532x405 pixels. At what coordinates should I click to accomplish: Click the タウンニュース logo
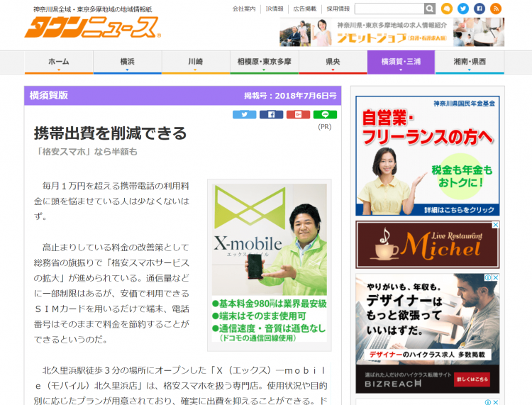[92, 27]
